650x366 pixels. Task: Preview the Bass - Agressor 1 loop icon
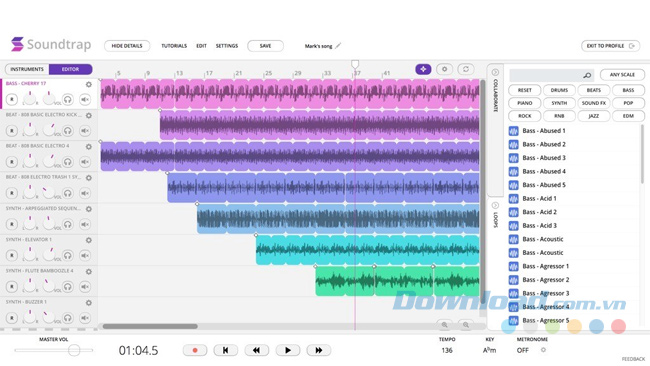[x=513, y=267]
